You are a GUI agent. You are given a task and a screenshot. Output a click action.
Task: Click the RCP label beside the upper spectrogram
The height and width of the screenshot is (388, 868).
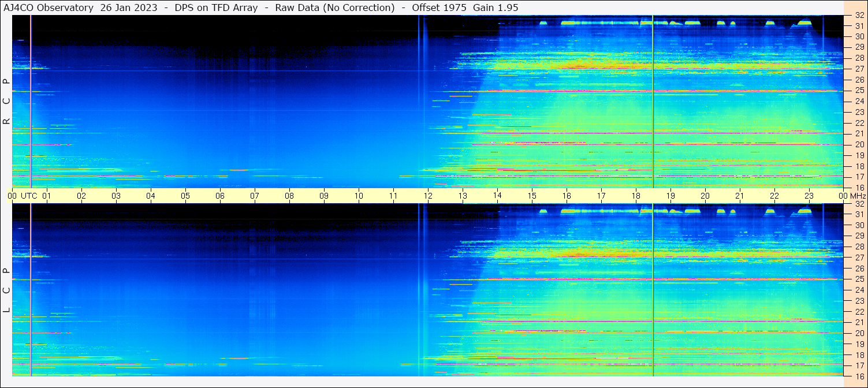coord(6,102)
